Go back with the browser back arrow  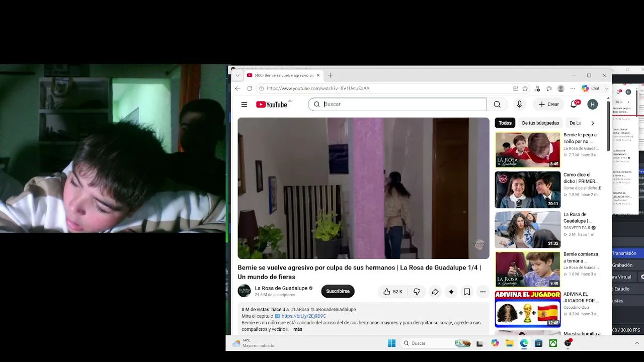click(x=237, y=88)
